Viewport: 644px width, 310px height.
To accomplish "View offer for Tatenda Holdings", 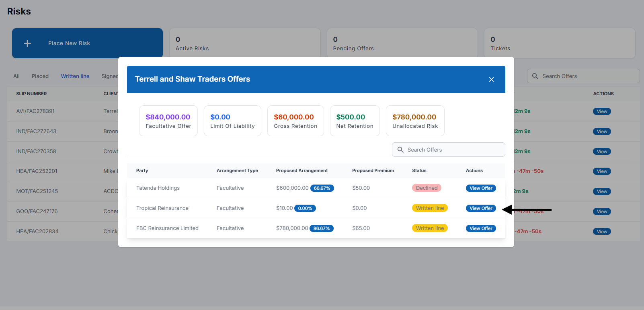I will (481, 188).
